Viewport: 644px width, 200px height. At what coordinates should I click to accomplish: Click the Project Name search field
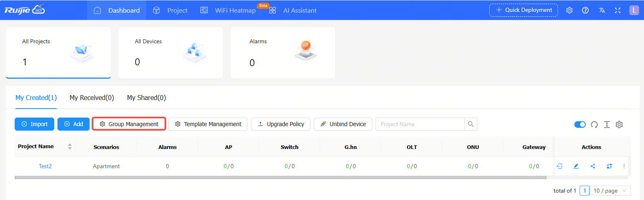pyautogui.click(x=420, y=124)
